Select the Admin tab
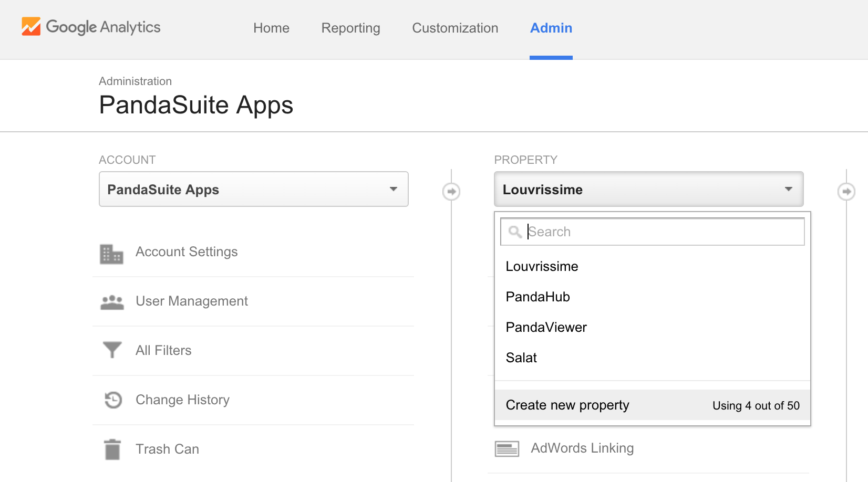Screen dimensions: 868x482 [x=551, y=28]
